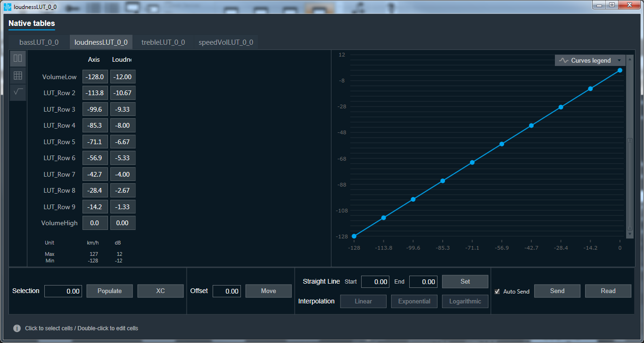Open the bassLUT_0_0 tab
644x343 pixels.
point(39,42)
